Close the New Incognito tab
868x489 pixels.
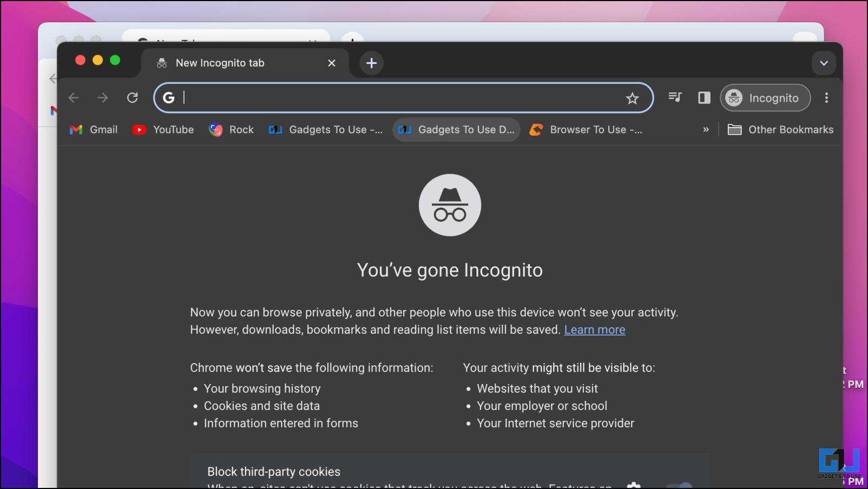click(x=332, y=63)
